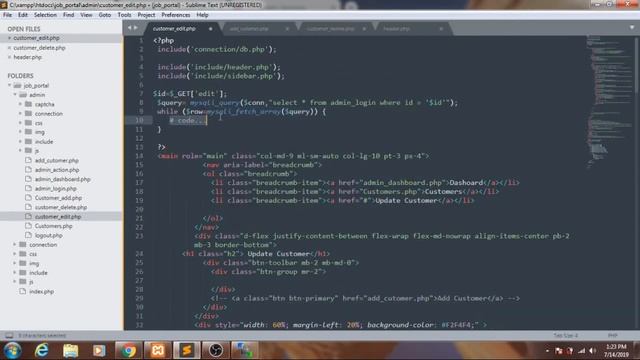640x360 pixels.
Task: Click the taskbar clock showing 1:23 PM
Action: coord(616,351)
